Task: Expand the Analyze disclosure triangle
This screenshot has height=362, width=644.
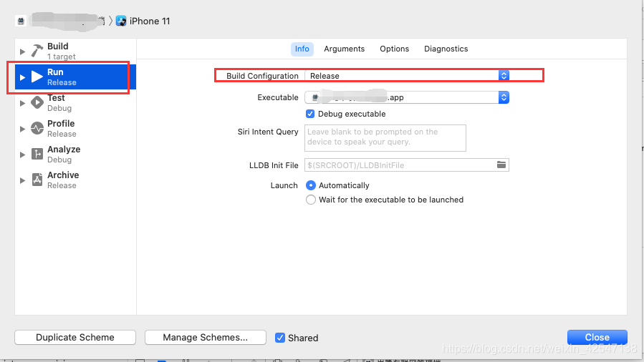Action: (x=23, y=155)
